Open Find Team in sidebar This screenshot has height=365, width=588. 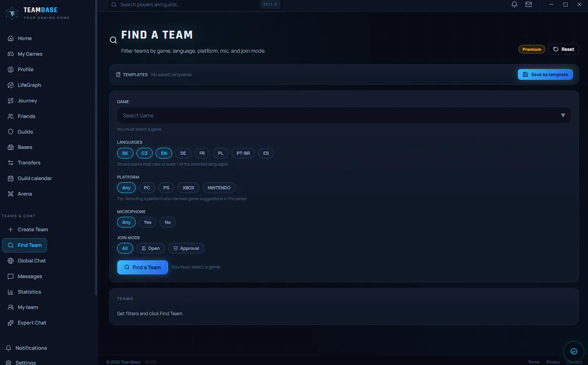(25, 245)
